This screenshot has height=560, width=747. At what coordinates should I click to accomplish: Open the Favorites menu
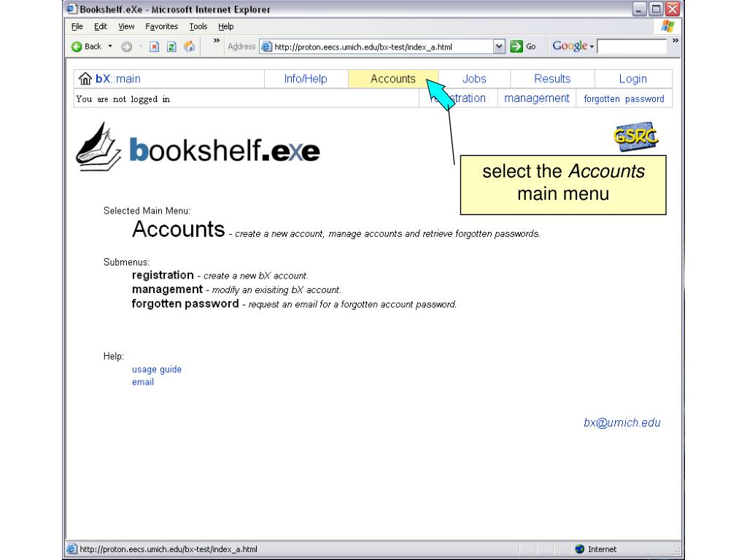point(161,26)
